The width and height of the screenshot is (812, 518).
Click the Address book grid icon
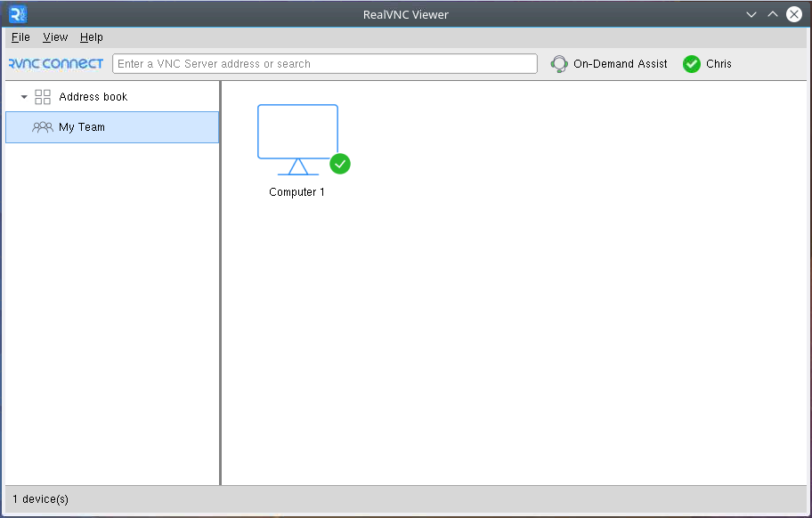pos(43,97)
